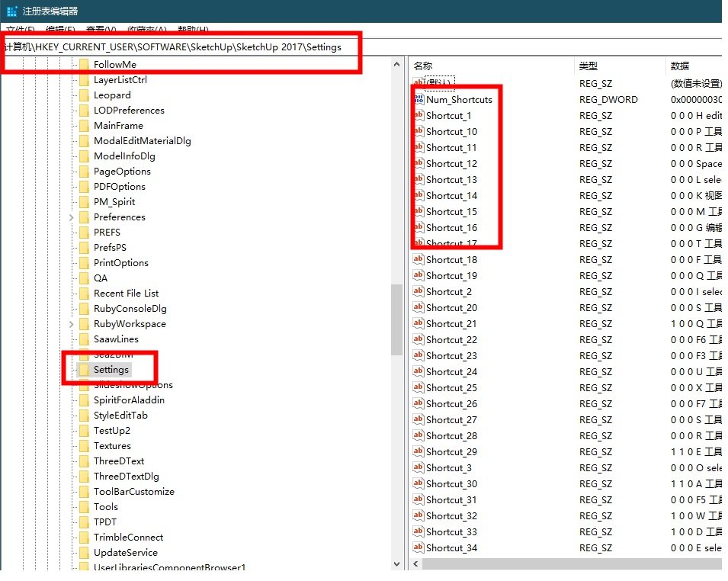The image size is (728, 581).
Task: Select the Shortcut_30 value name
Action: coord(452,484)
